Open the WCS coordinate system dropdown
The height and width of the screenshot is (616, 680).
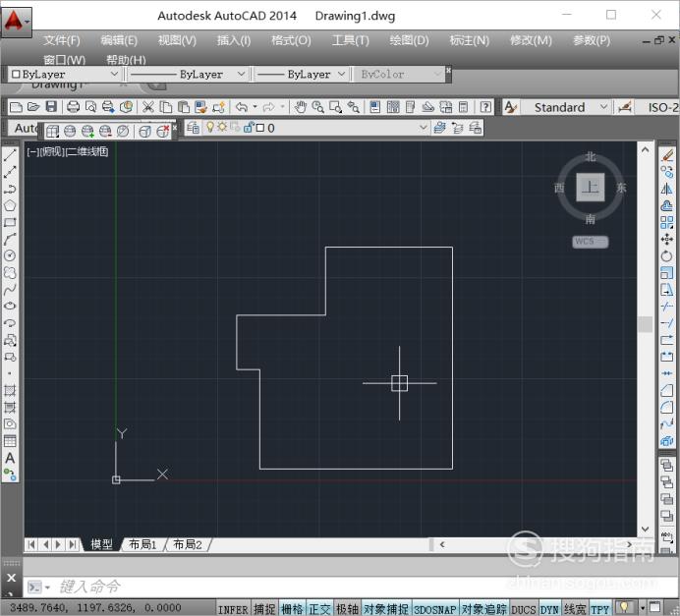(x=590, y=242)
